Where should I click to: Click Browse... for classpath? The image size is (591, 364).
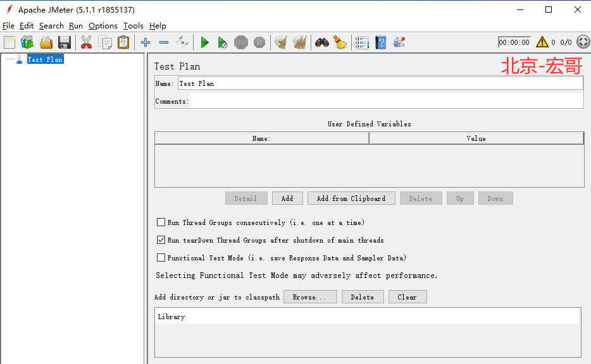point(310,297)
